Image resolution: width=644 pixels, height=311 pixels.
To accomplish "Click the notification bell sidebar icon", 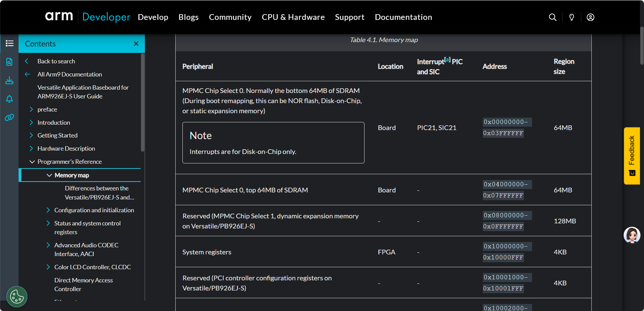I will point(9,99).
